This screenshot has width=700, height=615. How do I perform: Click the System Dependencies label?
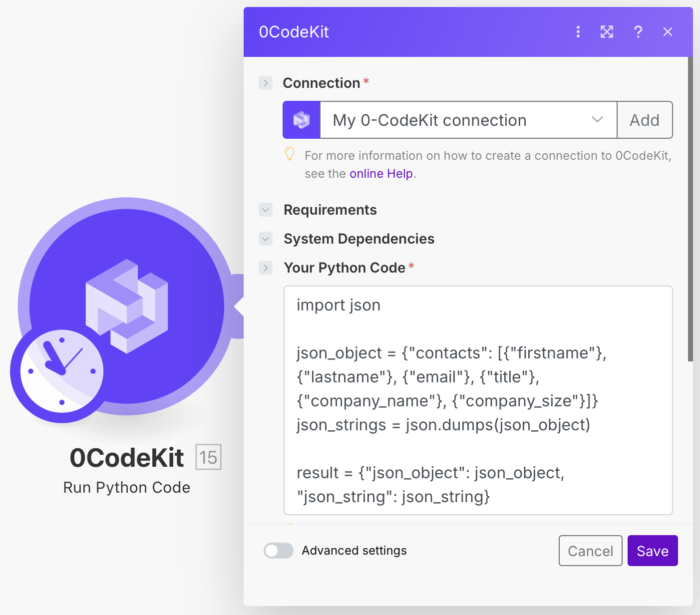click(359, 239)
